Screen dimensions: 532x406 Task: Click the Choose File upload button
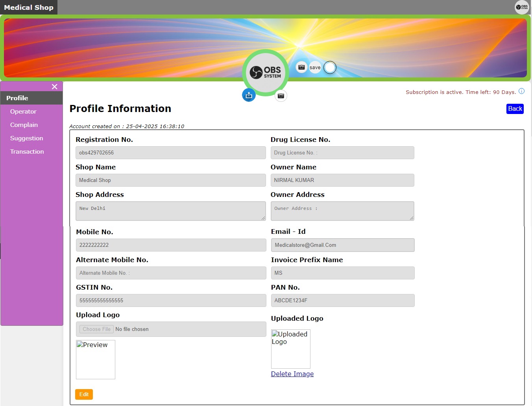point(96,329)
